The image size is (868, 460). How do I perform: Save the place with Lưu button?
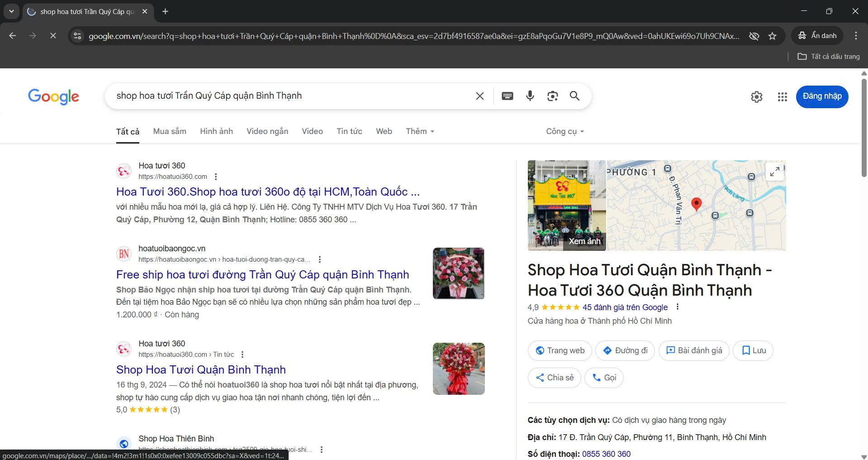753,350
